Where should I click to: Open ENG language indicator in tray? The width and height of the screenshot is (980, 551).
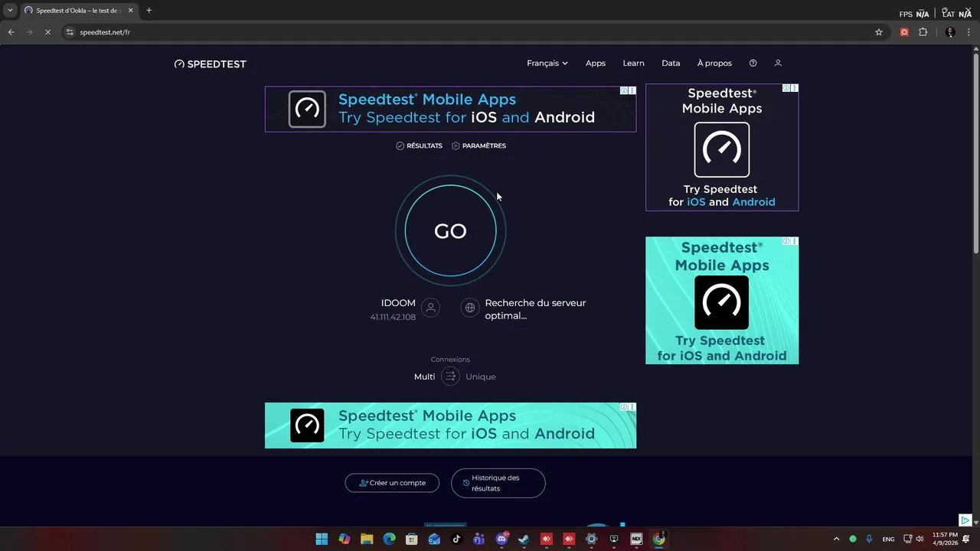pyautogui.click(x=888, y=540)
